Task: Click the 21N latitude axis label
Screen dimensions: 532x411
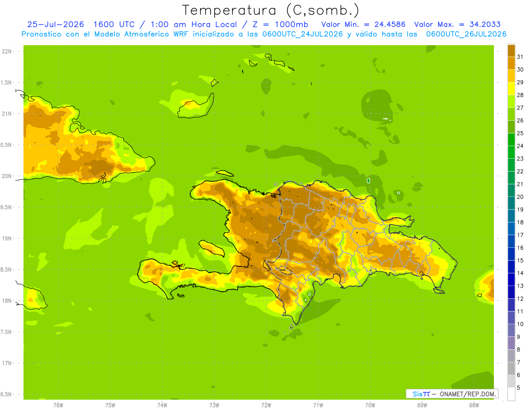Action: pyautogui.click(x=7, y=114)
